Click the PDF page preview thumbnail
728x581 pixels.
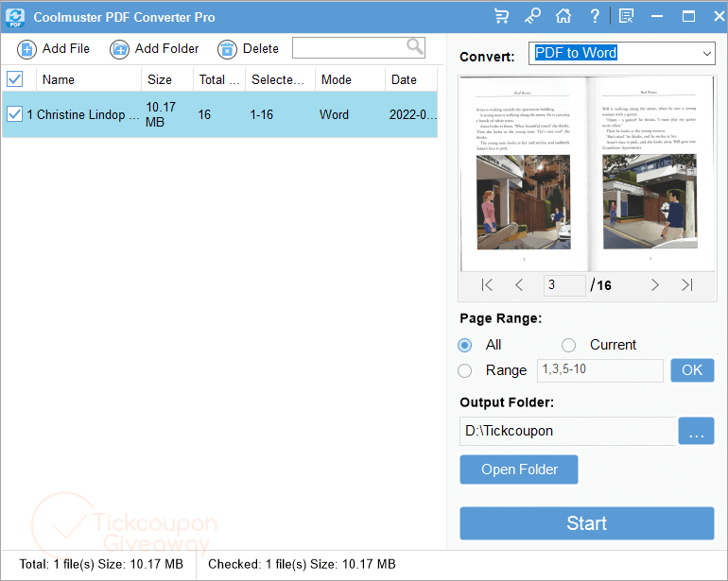(587, 174)
